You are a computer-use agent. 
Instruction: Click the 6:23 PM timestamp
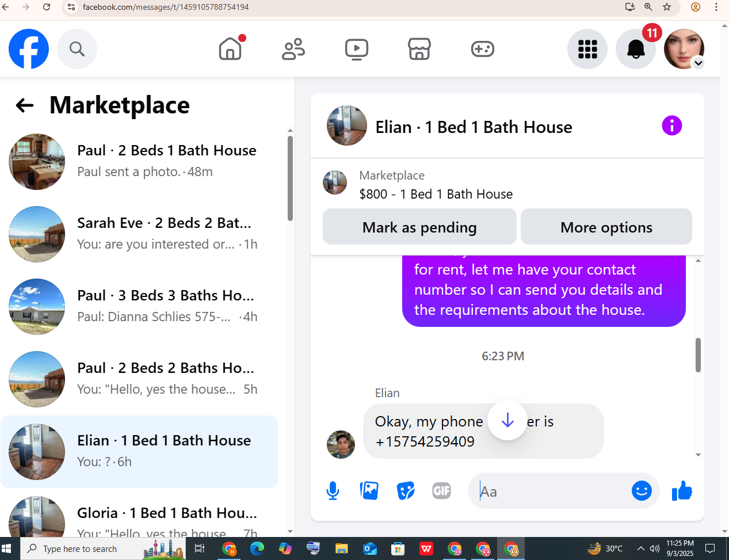(x=503, y=356)
